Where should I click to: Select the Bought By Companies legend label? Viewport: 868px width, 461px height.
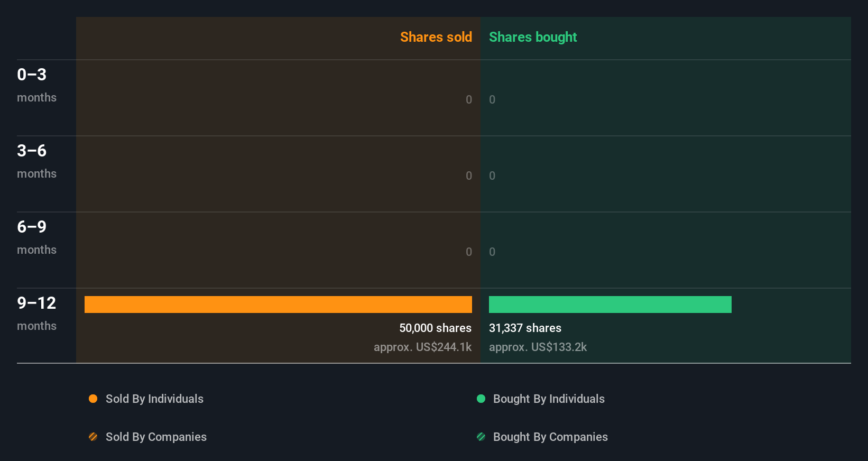point(550,437)
